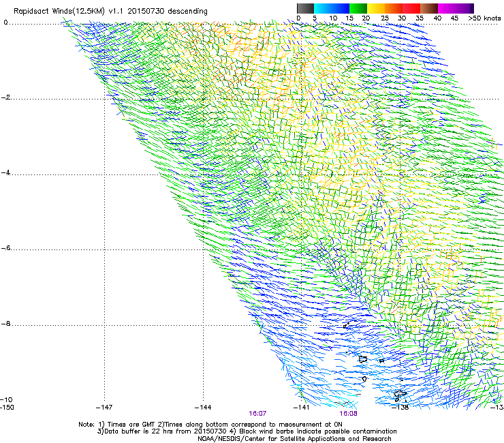
Task: Click the "20" label under the color legend
Action: click(366, 18)
